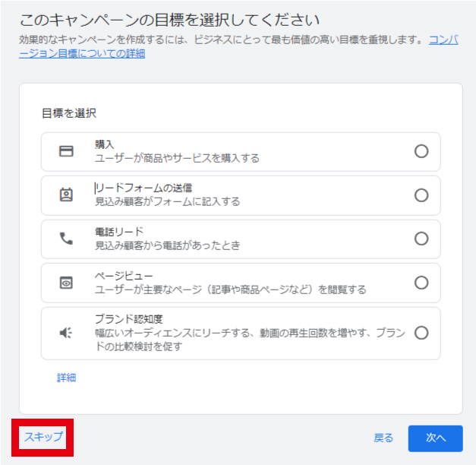
Task: Click the eye icon for ページビュー
Action: coord(67,283)
